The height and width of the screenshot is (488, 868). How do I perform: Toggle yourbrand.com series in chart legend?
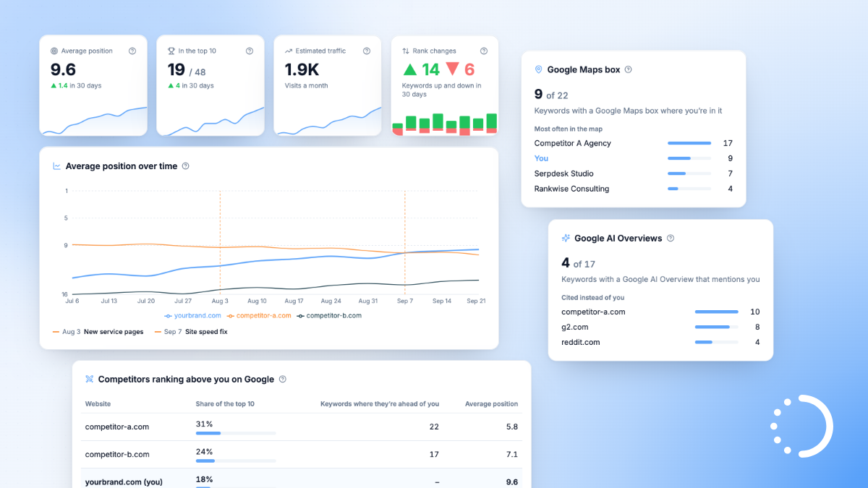click(x=192, y=316)
